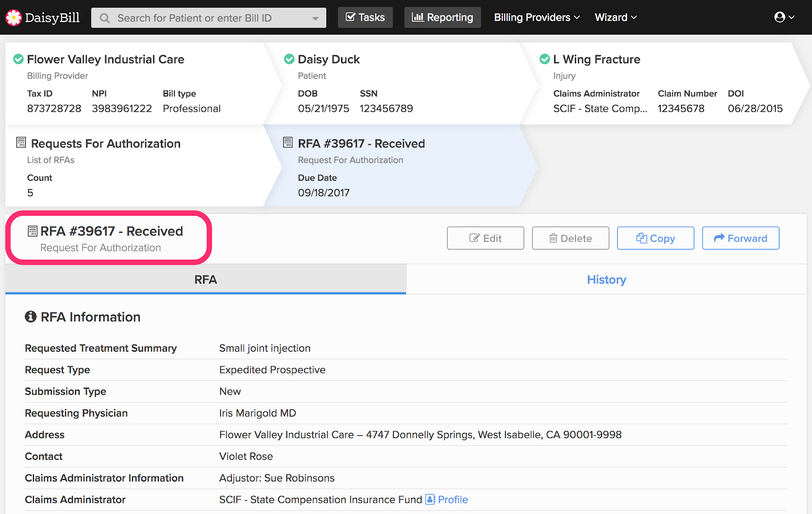Open the Tasks page
Screen dimensions: 812x514
click(x=365, y=17)
